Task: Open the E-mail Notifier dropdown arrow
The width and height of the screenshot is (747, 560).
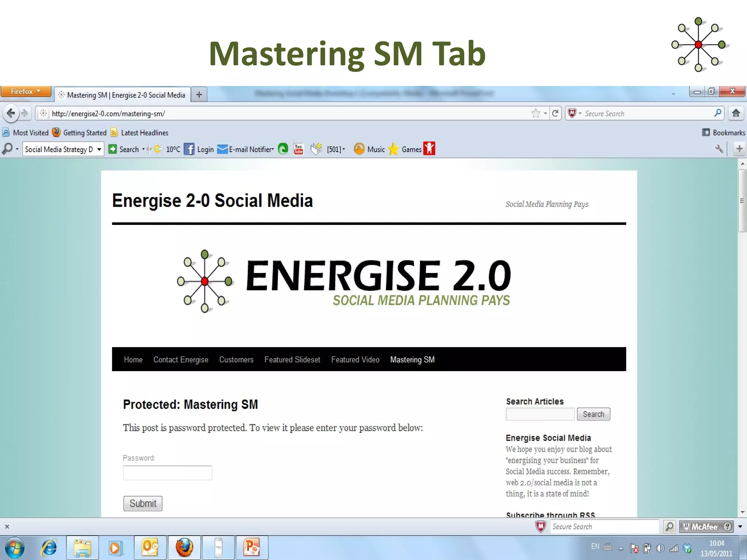Action: 272,149
